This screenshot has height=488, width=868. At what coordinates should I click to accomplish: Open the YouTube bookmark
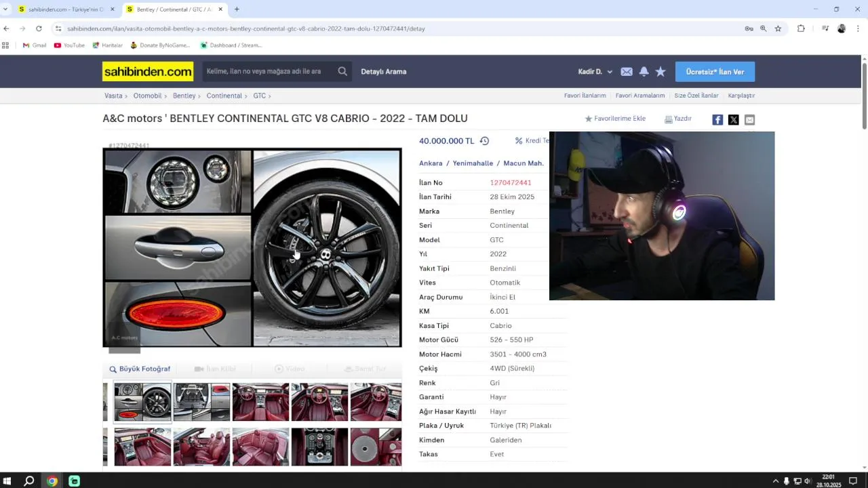click(69, 45)
